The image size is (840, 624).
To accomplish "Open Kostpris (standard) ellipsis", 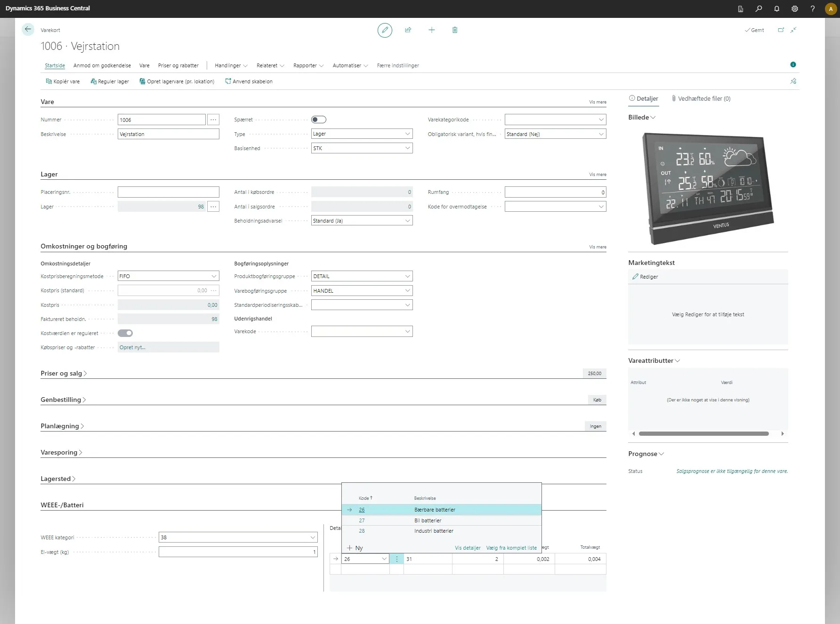I will (x=214, y=291).
